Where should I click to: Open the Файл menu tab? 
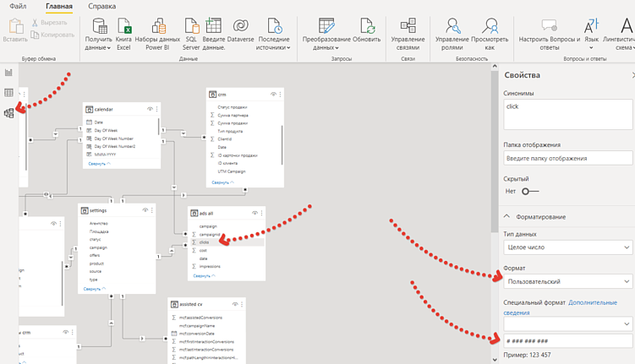coord(17,6)
